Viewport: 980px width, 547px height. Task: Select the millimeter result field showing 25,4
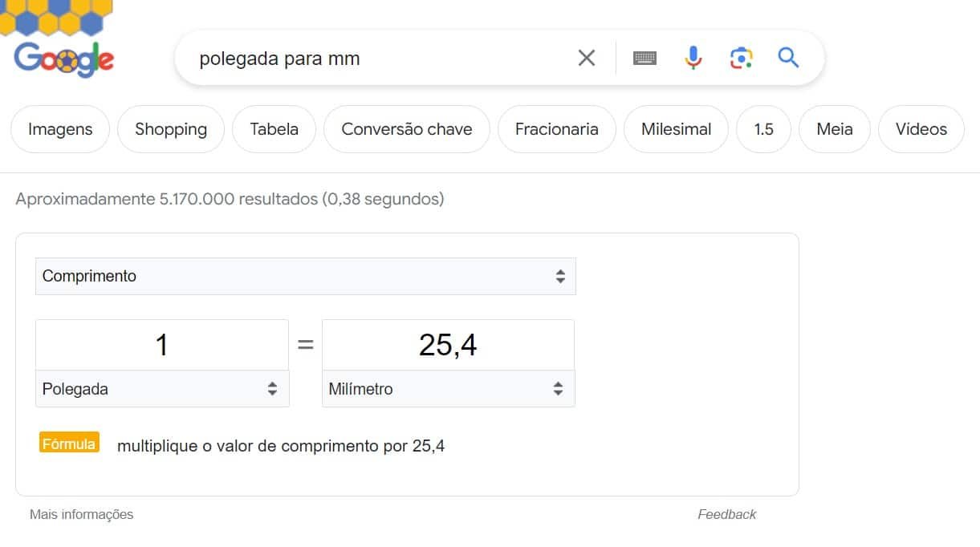447,343
